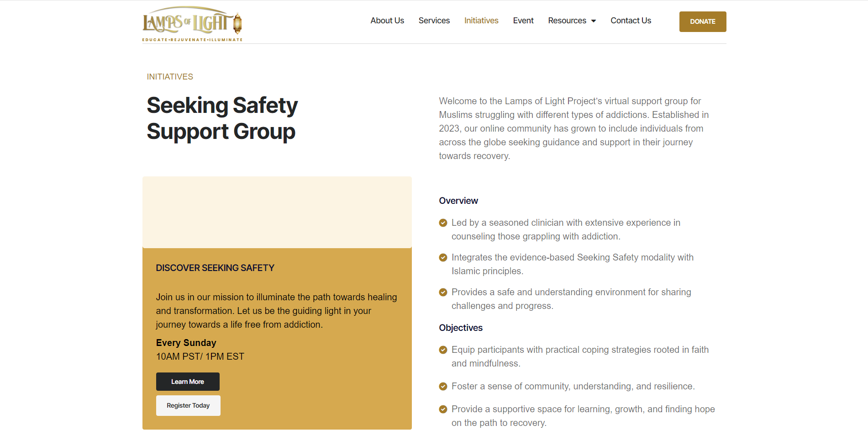Click the DONATE button
This screenshot has height=436, width=868.
click(x=703, y=21)
